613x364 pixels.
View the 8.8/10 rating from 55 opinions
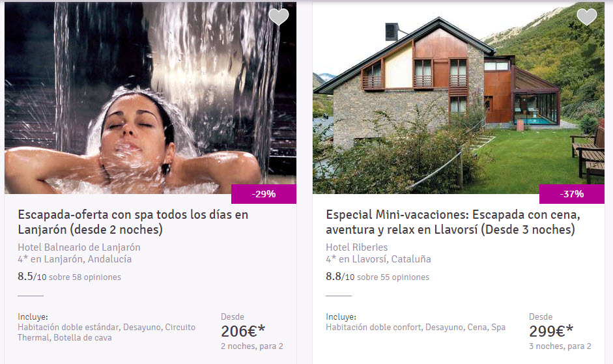coord(377,277)
